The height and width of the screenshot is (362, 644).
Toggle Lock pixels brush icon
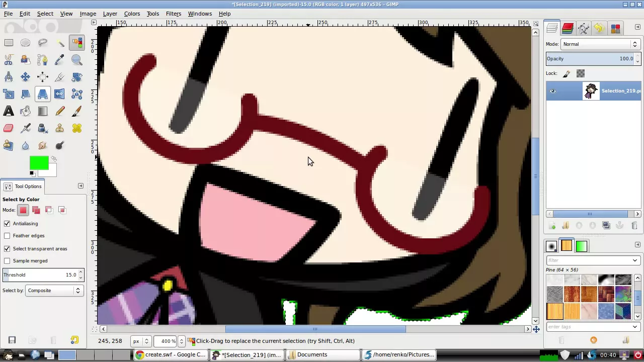point(567,73)
